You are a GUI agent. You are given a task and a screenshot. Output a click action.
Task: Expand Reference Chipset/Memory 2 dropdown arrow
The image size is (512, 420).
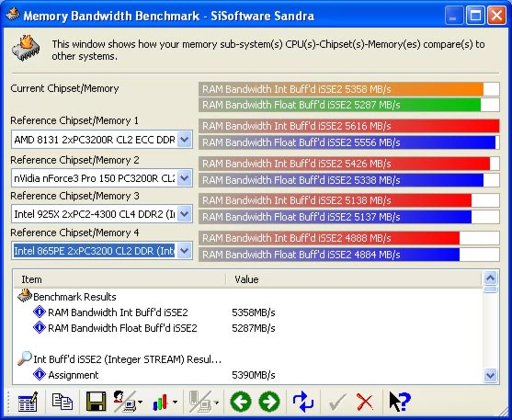pyautogui.click(x=184, y=178)
